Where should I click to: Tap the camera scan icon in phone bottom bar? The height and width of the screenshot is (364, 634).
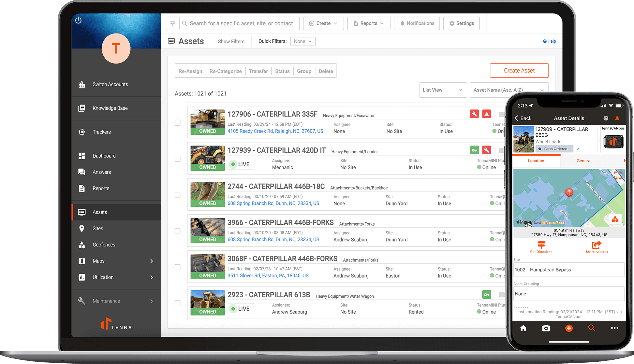click(x=546, y=328)
